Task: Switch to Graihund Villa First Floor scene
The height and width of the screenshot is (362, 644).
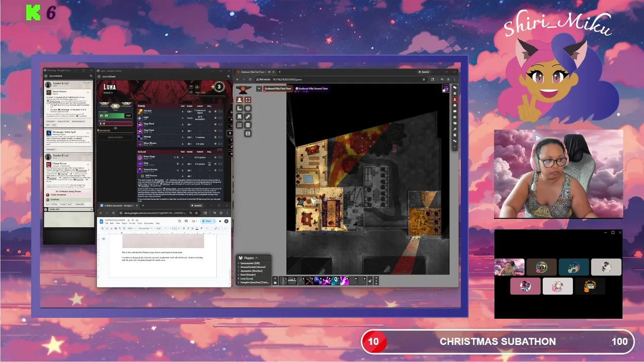Action: coord(278,88)
